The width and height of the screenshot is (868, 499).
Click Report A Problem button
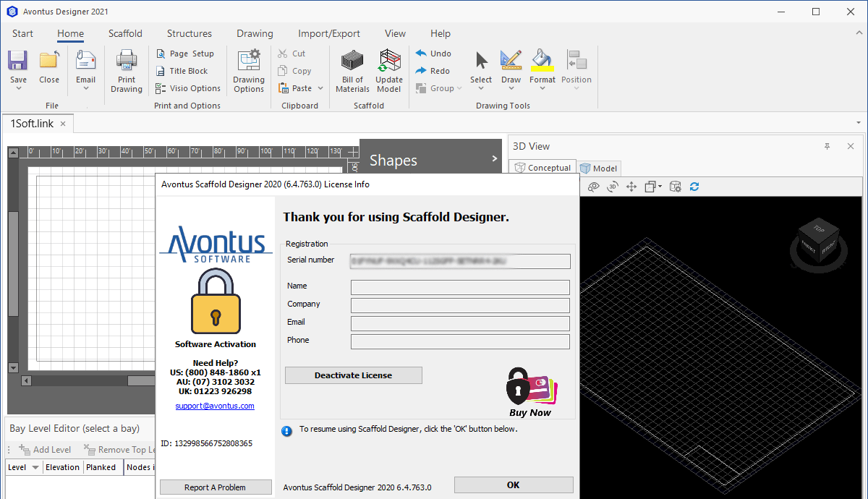coord(215,487)
